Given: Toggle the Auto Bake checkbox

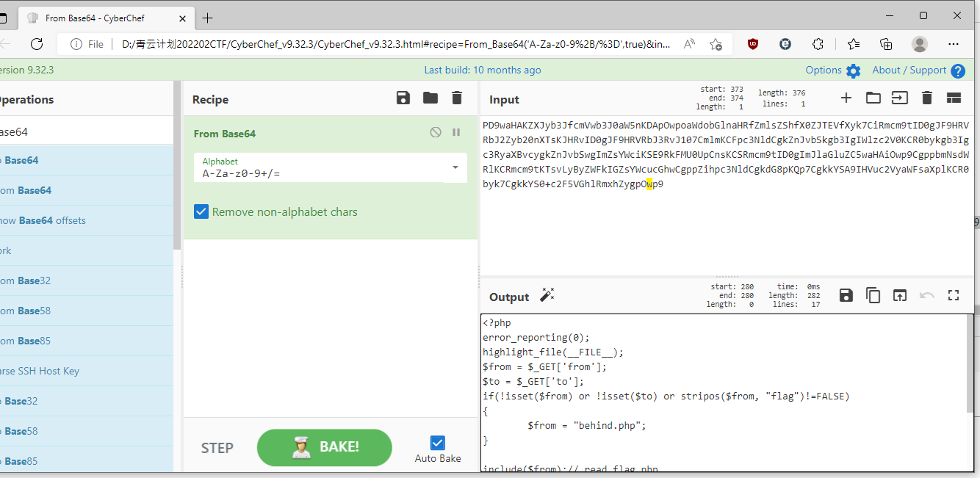Looking at the screenshot, I should (x=438, y=443).
